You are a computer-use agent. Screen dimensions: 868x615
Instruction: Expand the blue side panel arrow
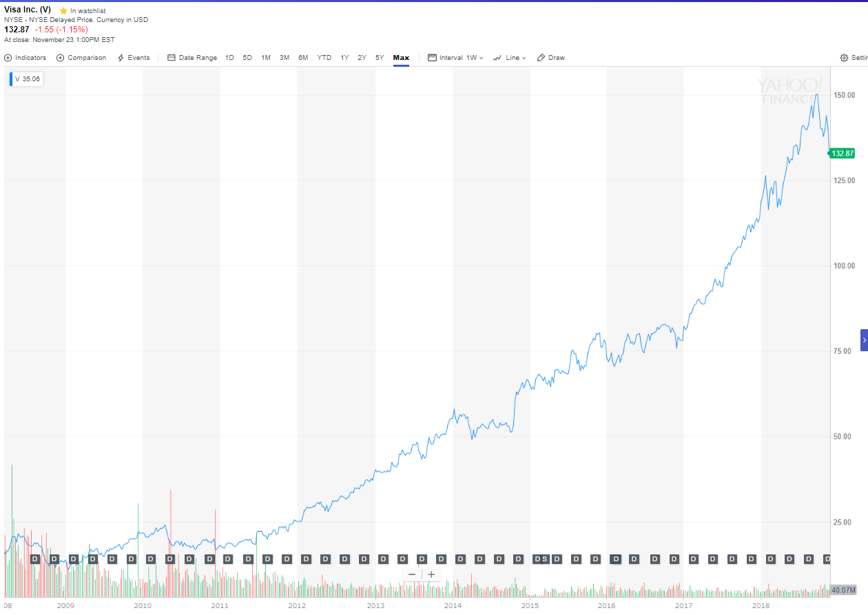pyautogui.click(x=864, y=340)
